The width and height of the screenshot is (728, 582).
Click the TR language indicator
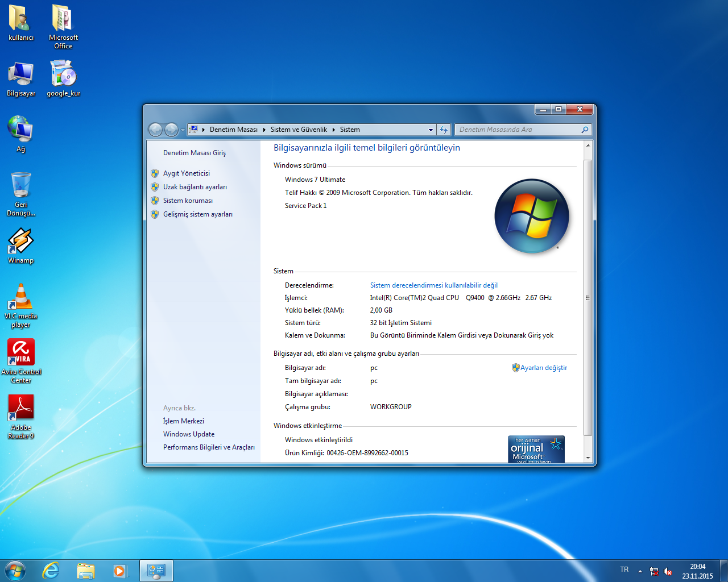[x=624, y=569]
